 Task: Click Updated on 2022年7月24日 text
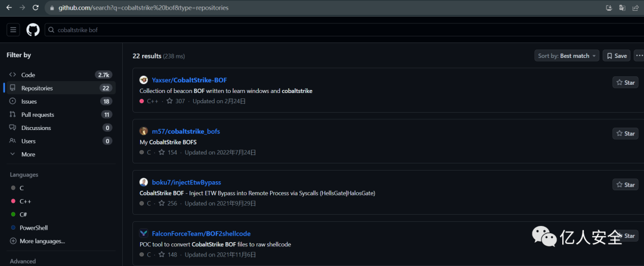(x=221, y=152)
